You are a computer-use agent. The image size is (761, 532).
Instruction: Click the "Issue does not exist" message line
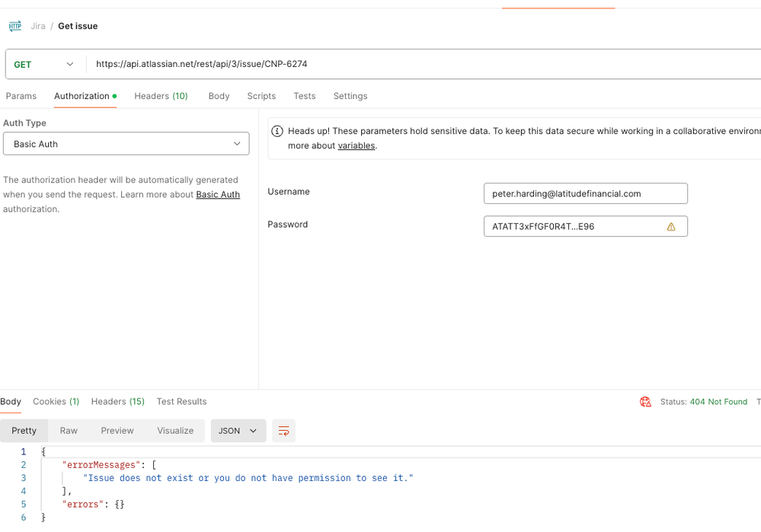(x=248, y=478)
